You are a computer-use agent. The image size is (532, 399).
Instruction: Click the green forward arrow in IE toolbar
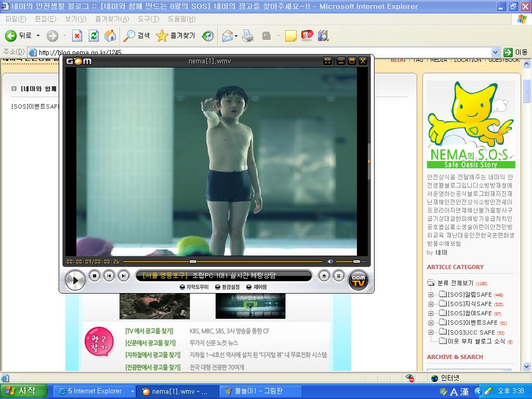[x=52, y=36]
